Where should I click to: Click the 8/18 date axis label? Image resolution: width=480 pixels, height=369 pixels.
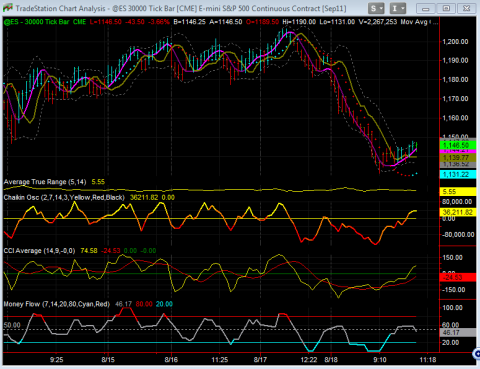click(x=331, y=360)
